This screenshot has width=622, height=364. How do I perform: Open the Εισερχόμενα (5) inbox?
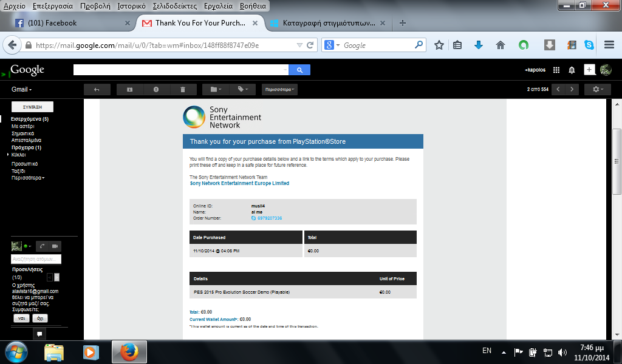30,119
